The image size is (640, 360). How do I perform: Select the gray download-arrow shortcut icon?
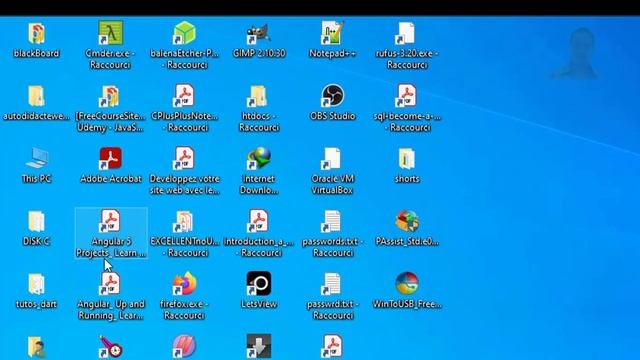pos(259,346)
